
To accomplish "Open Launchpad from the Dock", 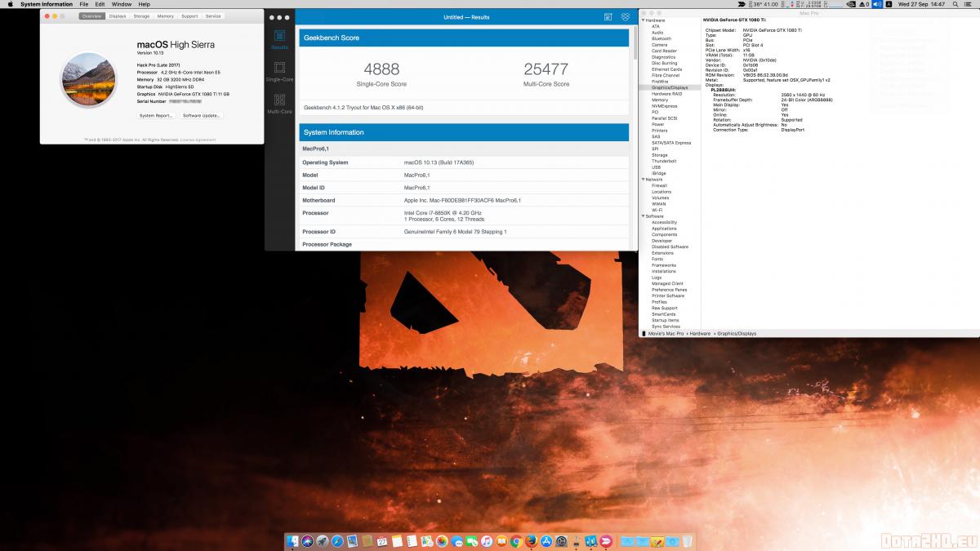I will 323,540.
